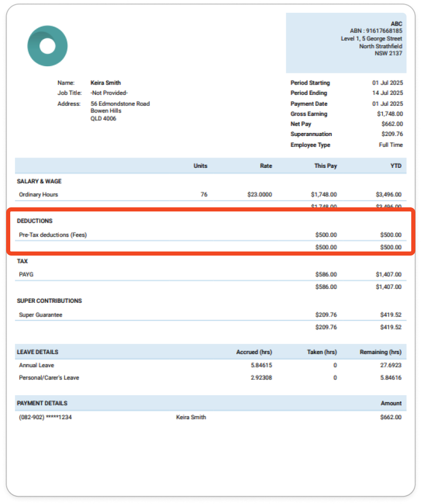Click the Job Title value -Not Provided-

pos(110,93)
